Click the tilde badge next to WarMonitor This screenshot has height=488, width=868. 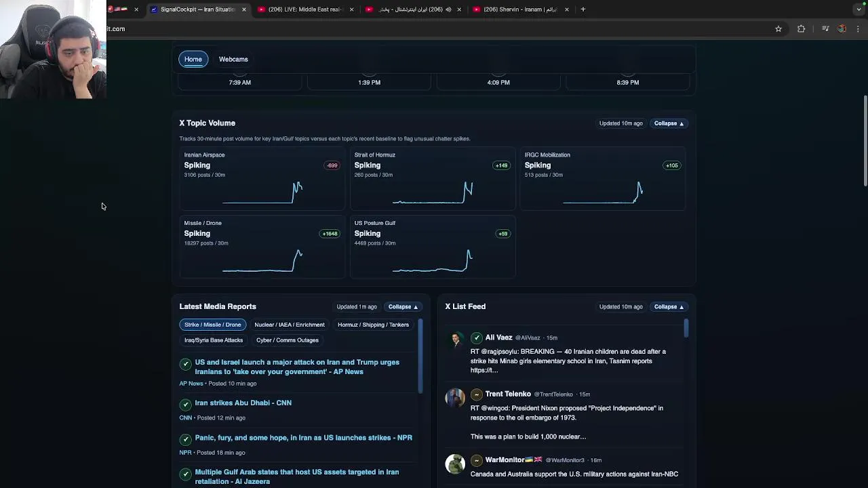coord(477,460)
